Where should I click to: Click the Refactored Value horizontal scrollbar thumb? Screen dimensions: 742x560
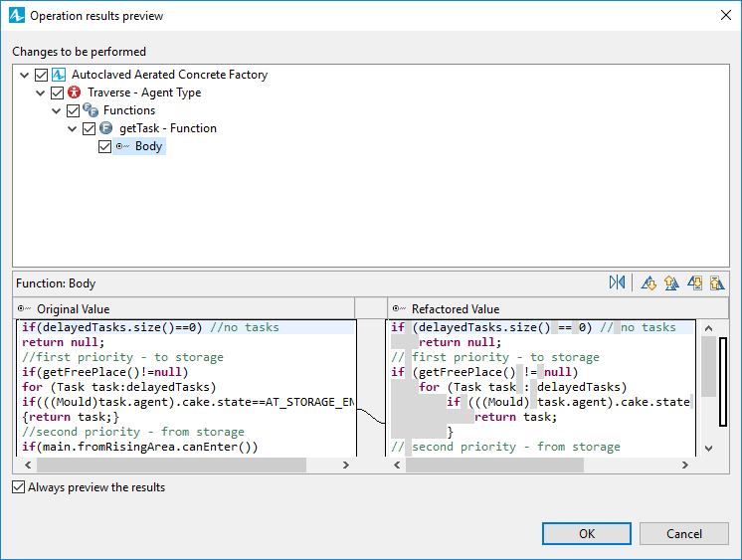tap(494, 465)
